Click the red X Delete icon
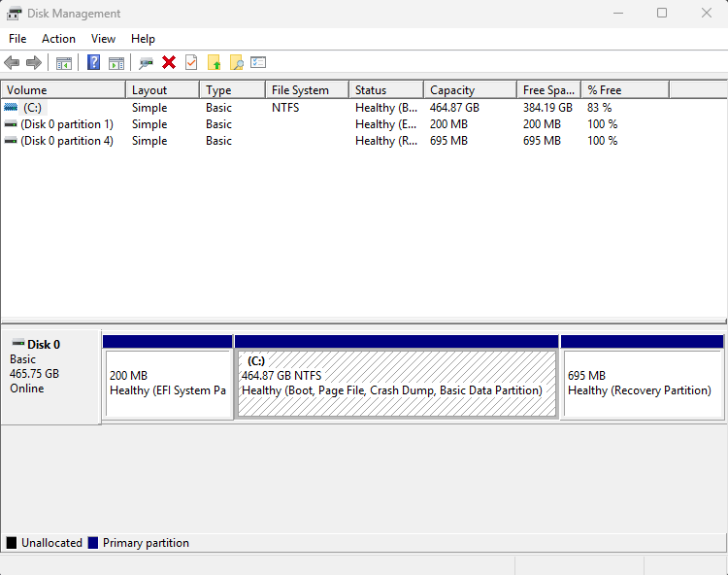The image size is (728, 575). (x=169, y=62)
